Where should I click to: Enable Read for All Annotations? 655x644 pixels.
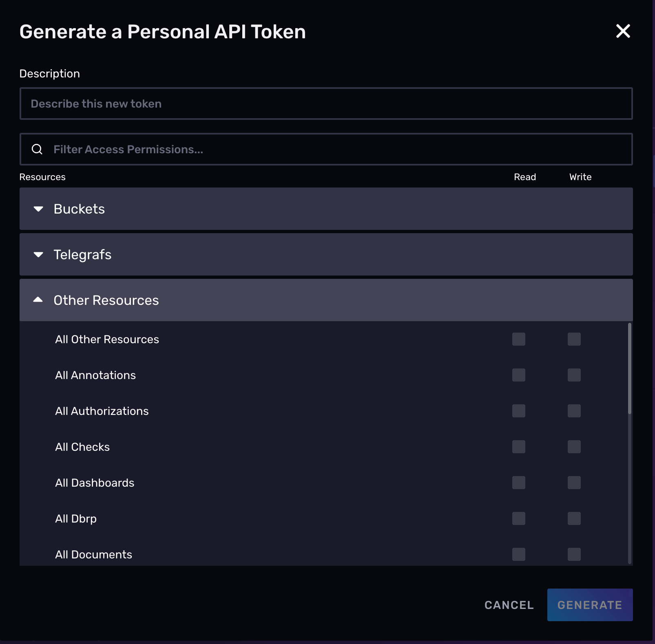518,375
